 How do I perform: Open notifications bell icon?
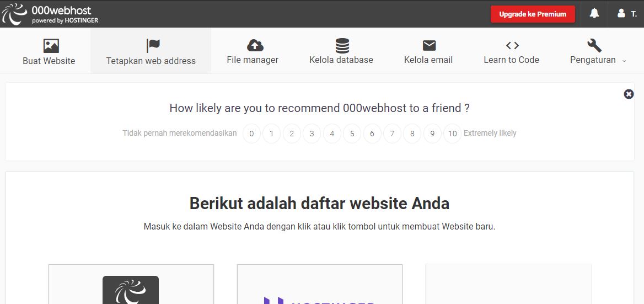click(594, 14)
